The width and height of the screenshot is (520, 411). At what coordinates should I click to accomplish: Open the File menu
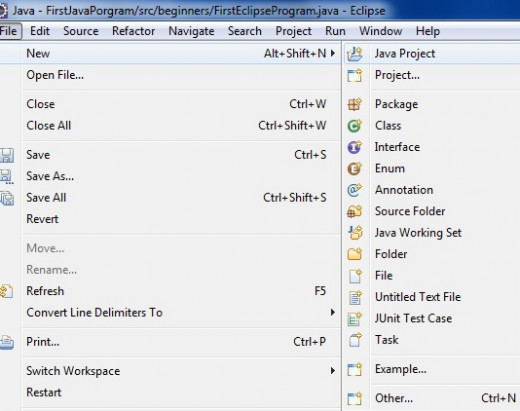9,31
